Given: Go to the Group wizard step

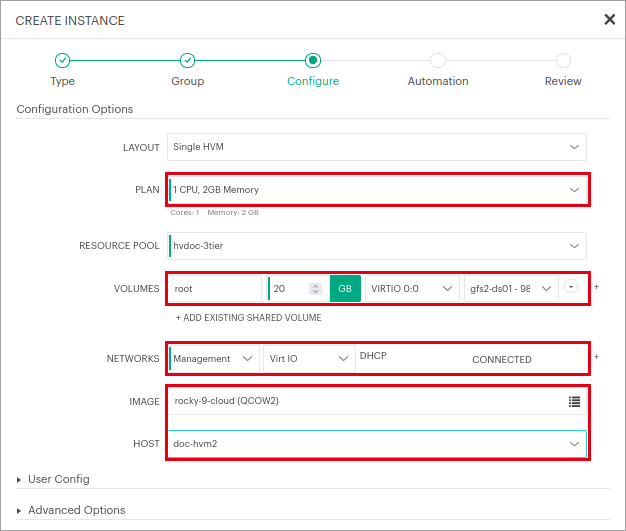Looking at the screenshot, I should pyautogui.click(x=188, y=81).
